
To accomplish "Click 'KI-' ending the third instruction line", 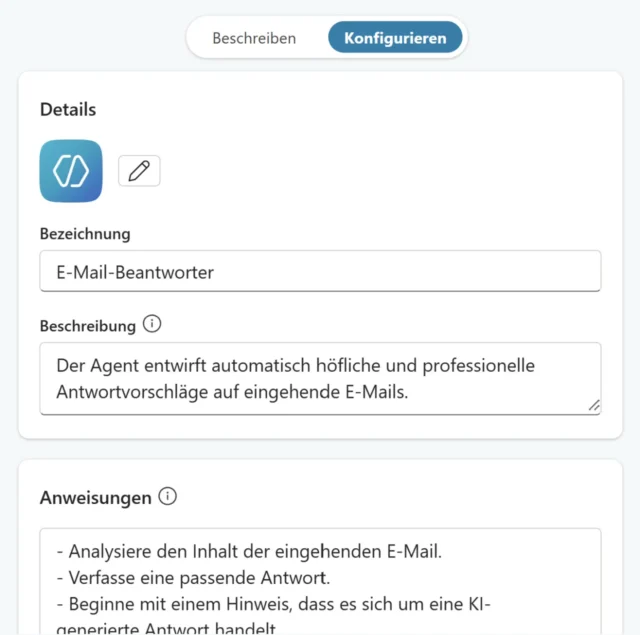I will (482, 602).
